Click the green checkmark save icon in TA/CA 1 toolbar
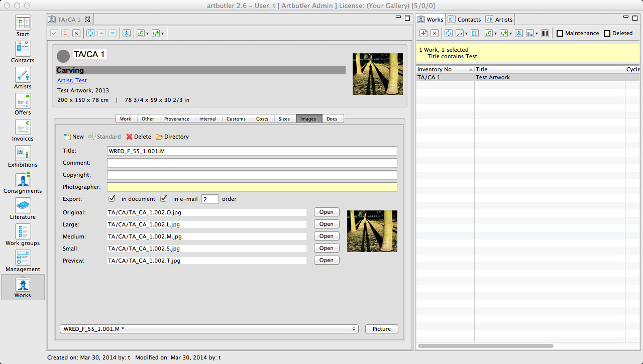 pyautogui.click(x=54, y=33)
